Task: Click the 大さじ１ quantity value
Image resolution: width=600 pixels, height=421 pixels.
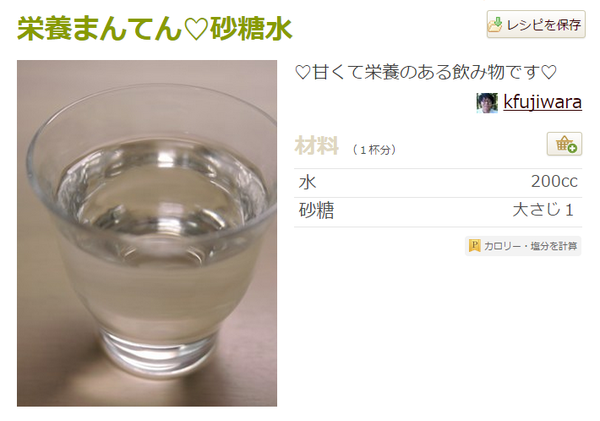Action: pos(543,210)
